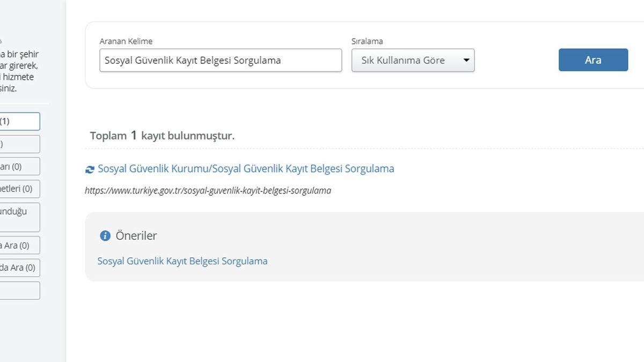Screen dimensions: 644x362
Task: Click the 'Toplam 1 kayıt bulunmuştur' summary text
Action: click(162, 135)
